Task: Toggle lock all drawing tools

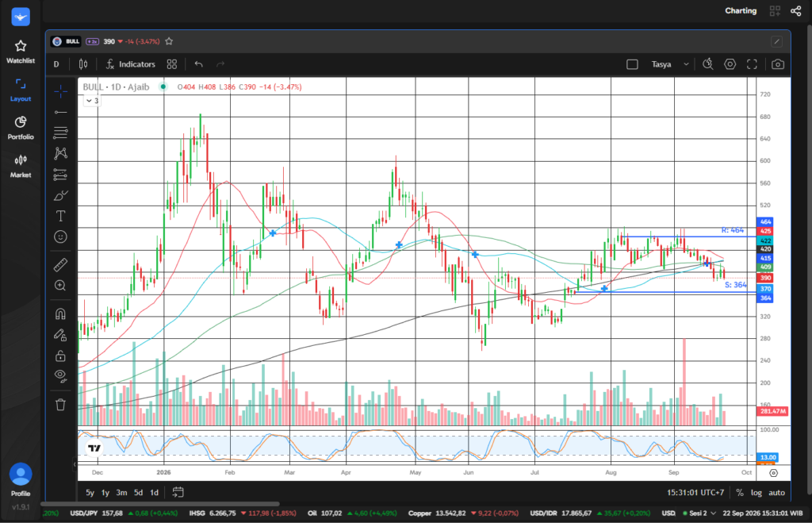Action: pos(60,356)
